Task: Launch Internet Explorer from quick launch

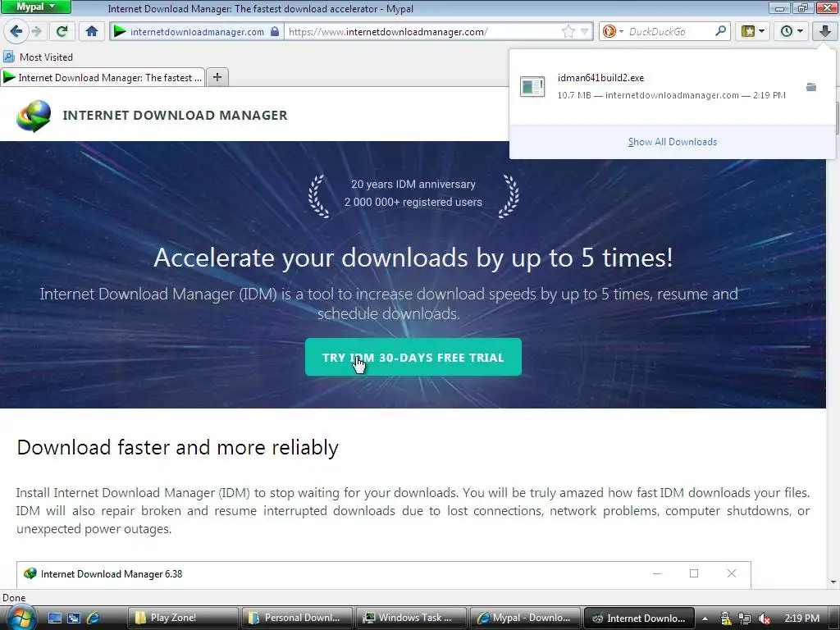Action: tap(93, 619)
